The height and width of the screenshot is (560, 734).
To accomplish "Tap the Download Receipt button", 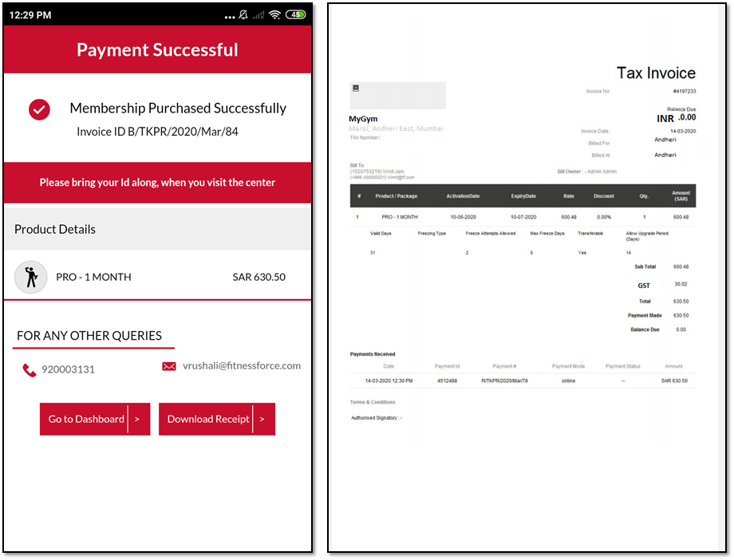I will click(217, 419).
